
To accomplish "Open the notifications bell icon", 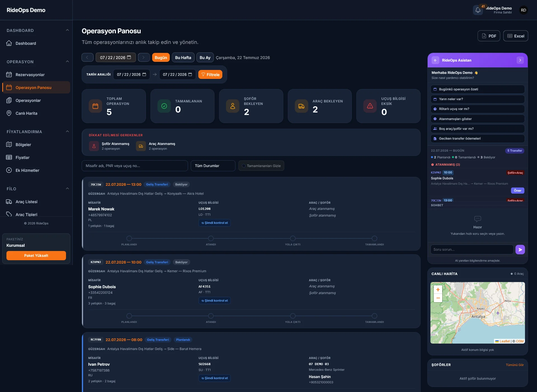I will (478, 10).
